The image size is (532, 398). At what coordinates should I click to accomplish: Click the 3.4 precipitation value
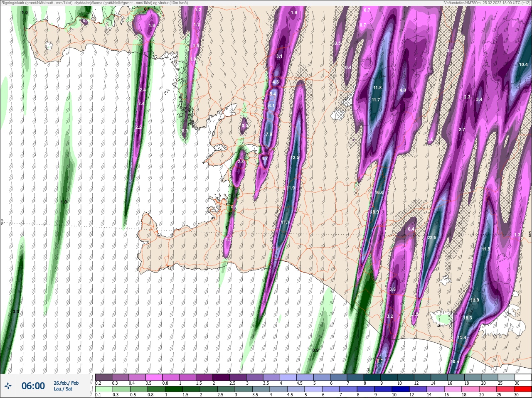coord(479,99)
